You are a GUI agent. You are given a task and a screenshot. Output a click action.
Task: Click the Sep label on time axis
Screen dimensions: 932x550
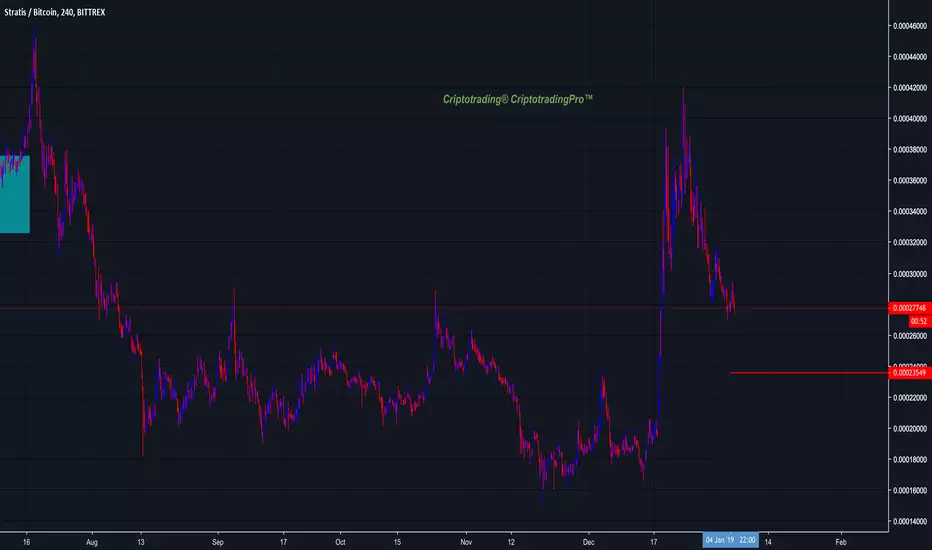218,542
